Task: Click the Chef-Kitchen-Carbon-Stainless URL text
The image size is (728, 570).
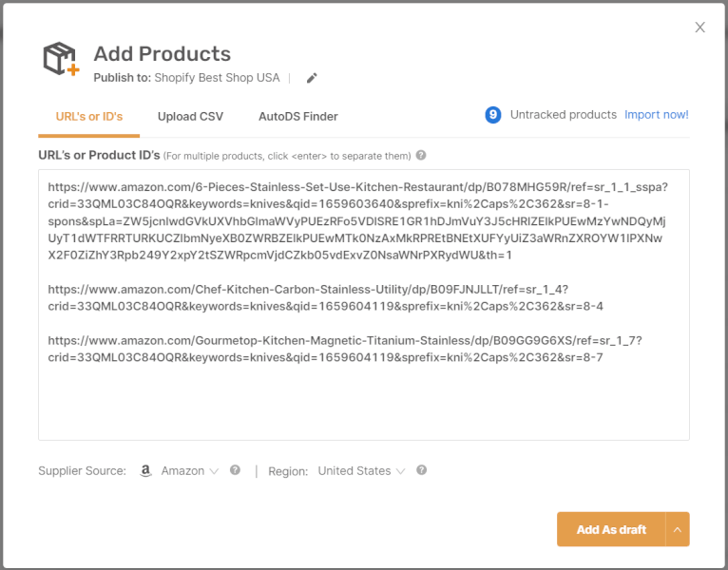Action: tap(325, 297)
